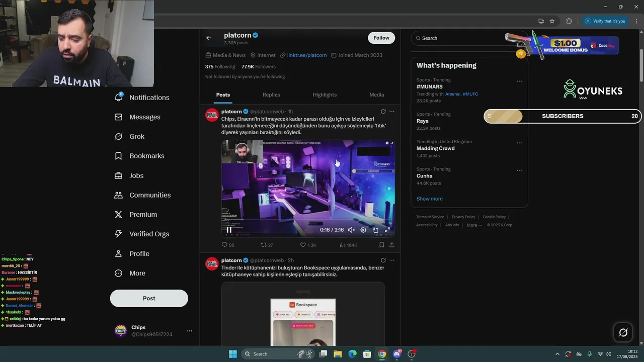This screenshot has width=644, height=362.
Task: Open the Chrome extensions puzzle icon
Action: tap(569, 21)
